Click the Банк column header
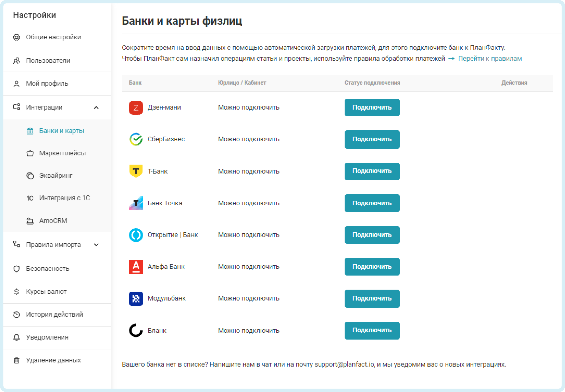 pos(135,83)
